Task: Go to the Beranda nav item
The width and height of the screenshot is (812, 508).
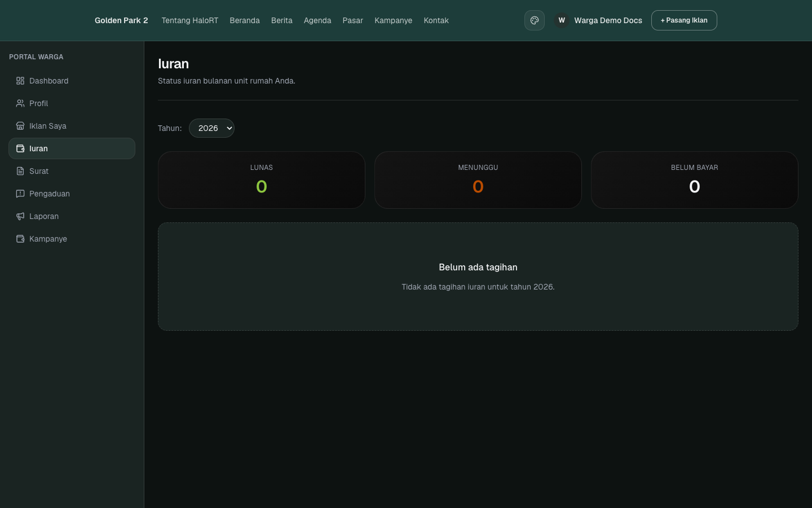Action: coord(245,20)
